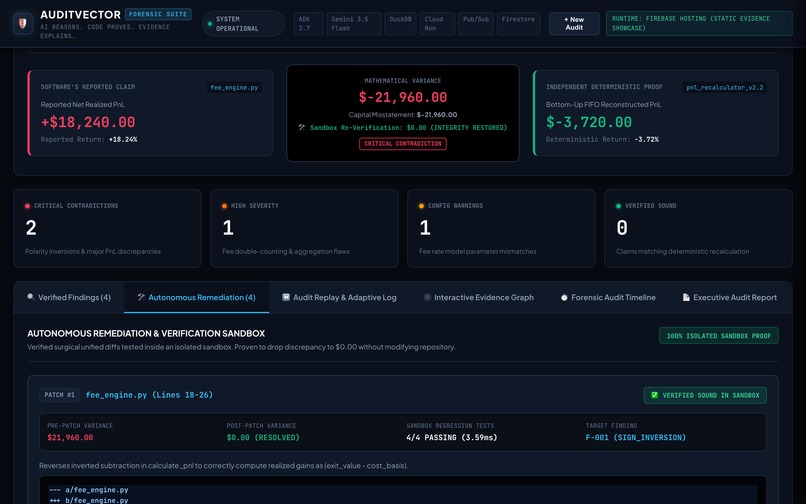Click Capital Misstatement $-21,960.00 line
Viewport: 806px width, 504px height.
(403, 115)
